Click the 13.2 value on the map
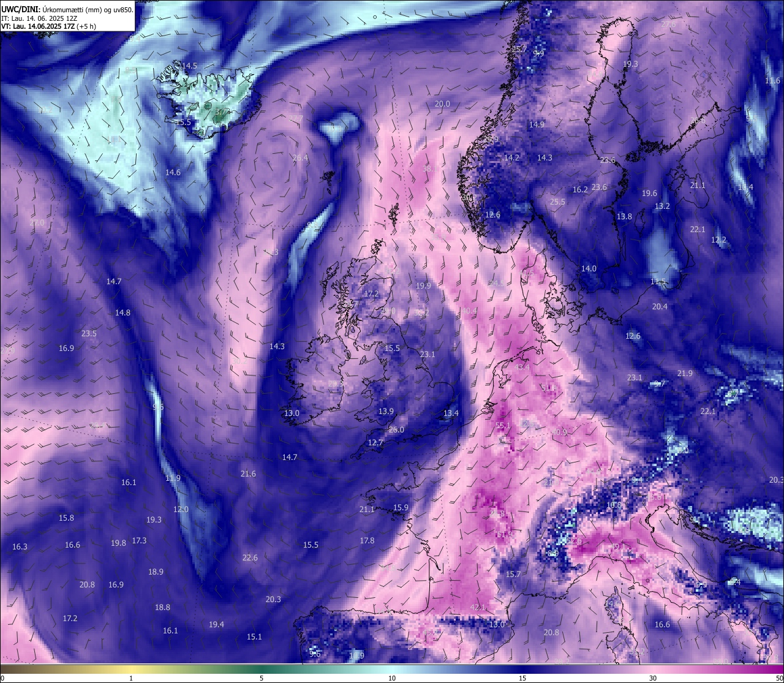This screenshot has width=784, height=683. click(662, 206)
